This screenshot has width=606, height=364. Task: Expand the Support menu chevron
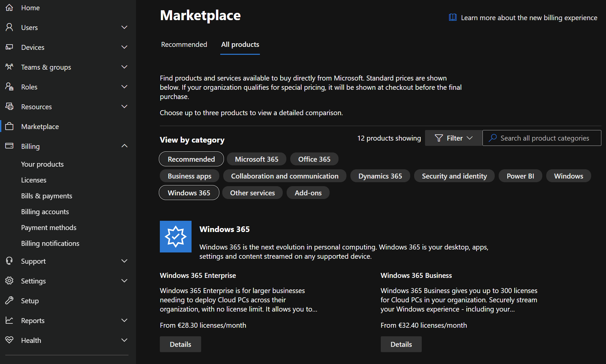click(125, 261)
